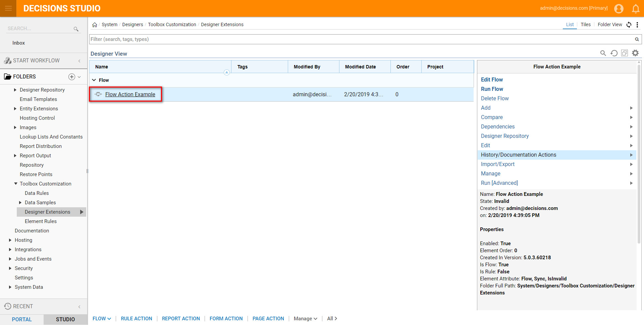Open Flow Action Example link
The height and width of the screenshot is (325, 644).
(130, 95)
